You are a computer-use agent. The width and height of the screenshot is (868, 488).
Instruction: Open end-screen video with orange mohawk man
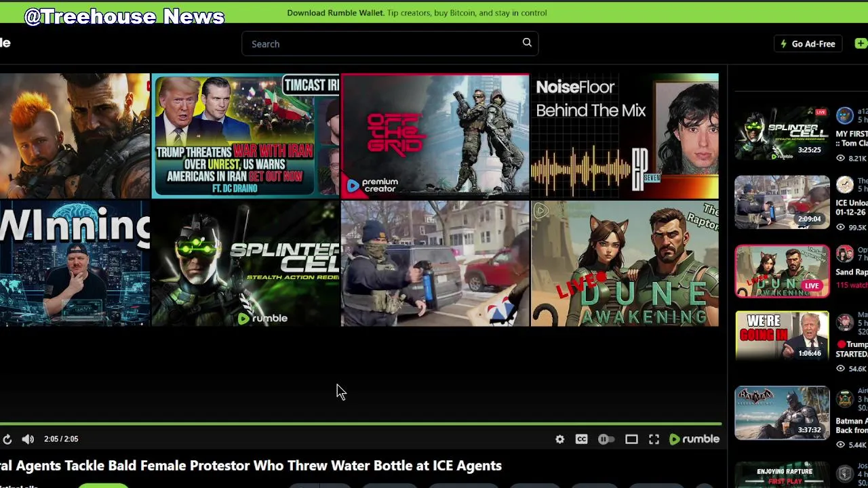[x=75, y=136]
